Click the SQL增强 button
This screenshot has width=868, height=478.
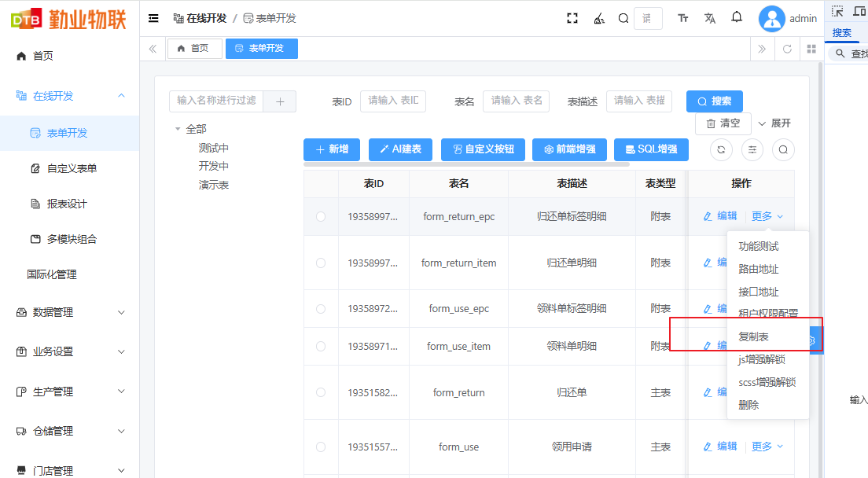pyautogui.click(x=651, y=149)
